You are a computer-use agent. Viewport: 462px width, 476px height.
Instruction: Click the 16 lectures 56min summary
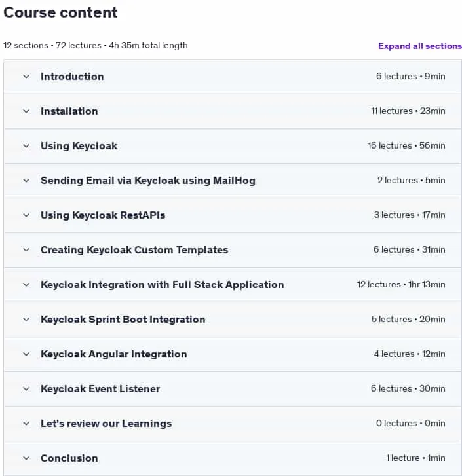(406, 146)
